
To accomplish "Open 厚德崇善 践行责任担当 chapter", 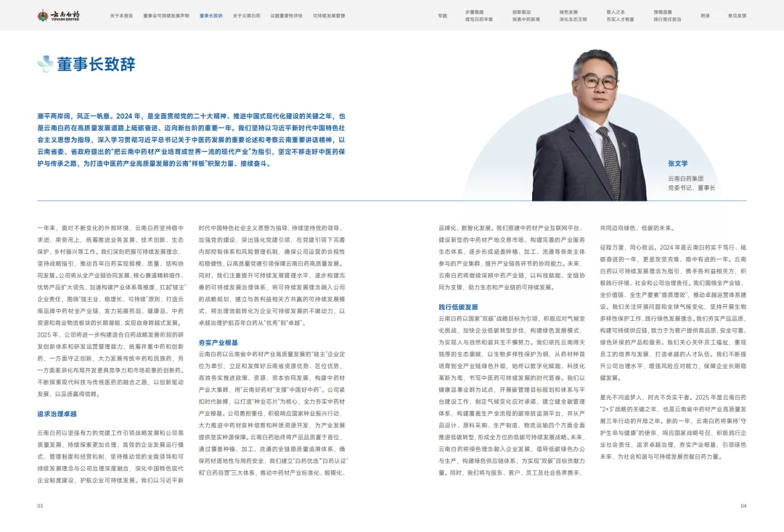I will coord(667,15).
